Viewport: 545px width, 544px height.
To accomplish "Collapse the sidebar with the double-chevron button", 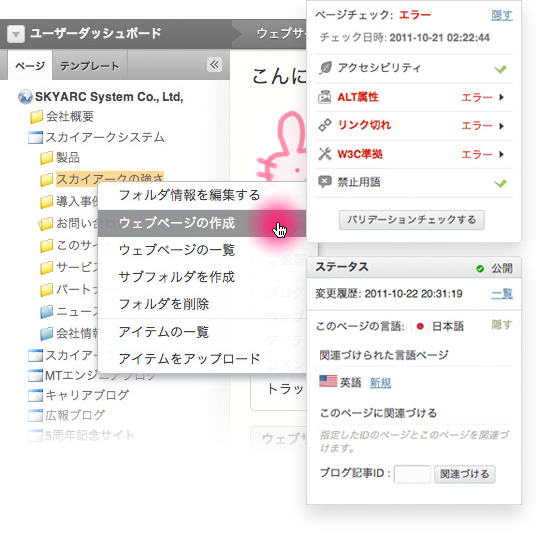I will tap(214, 65).
